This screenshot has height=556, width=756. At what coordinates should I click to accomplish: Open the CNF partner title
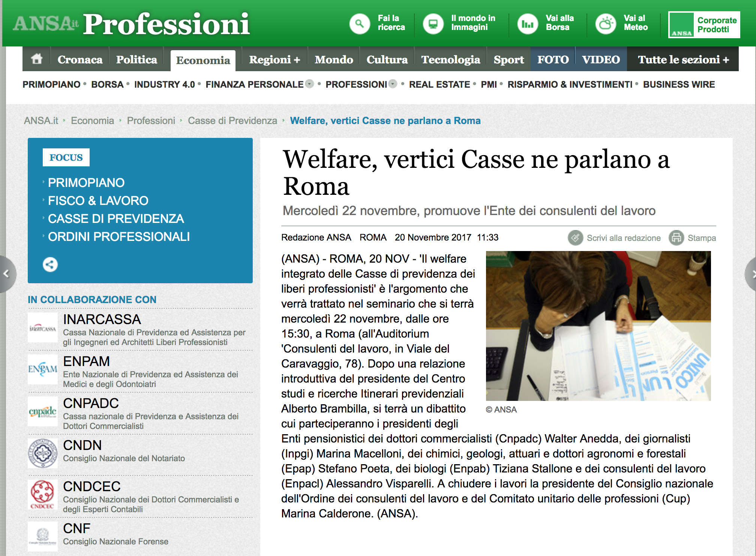pos(76,528)
